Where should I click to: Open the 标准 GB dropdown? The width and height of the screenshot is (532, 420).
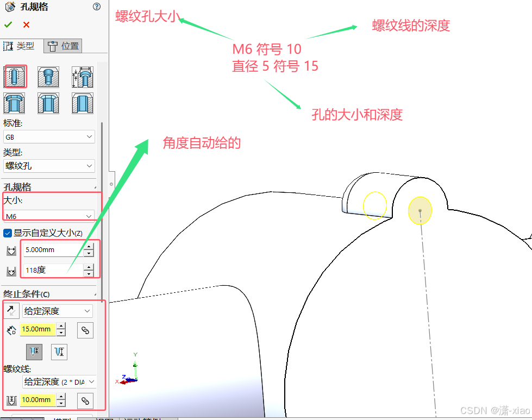pyautogui.click(x=49, y=137)
